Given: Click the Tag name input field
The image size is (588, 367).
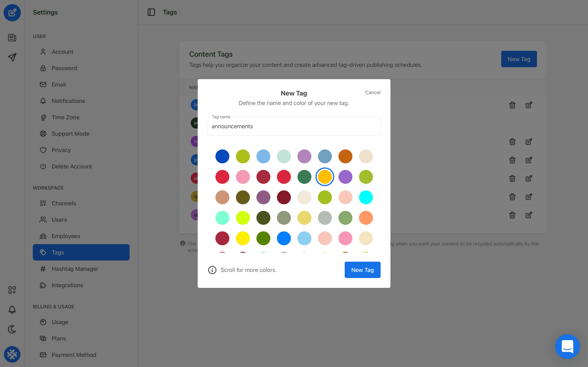Looking at the screenshot, I should pos(294,126).
